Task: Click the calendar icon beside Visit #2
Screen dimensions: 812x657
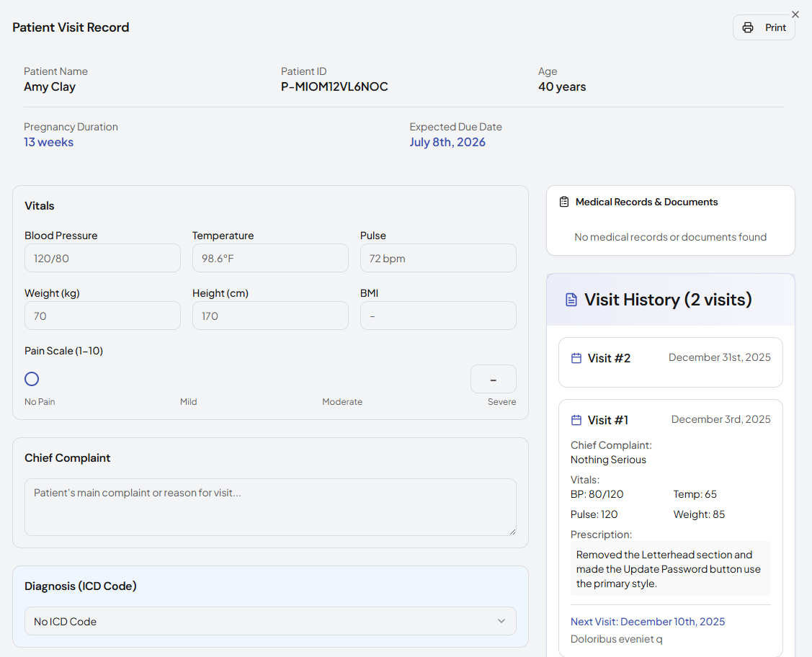Action: click(x=576, y=358)
